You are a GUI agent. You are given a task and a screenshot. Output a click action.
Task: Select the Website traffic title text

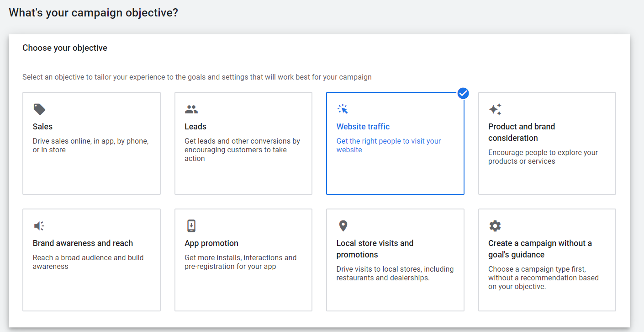tap(363, 127)
